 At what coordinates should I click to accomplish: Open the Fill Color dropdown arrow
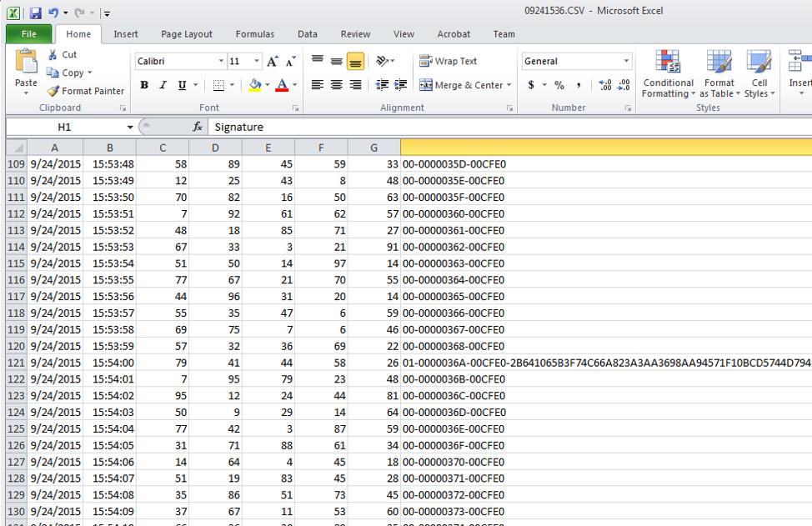pyautogui.click(x=268, y=85)
